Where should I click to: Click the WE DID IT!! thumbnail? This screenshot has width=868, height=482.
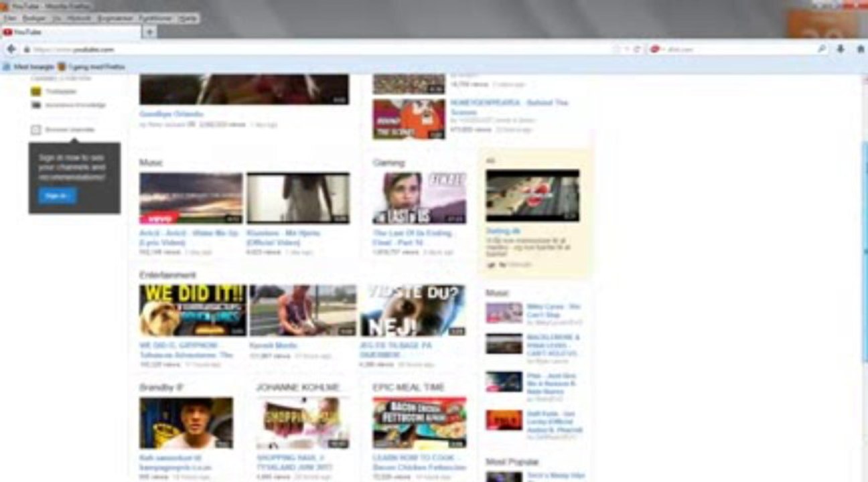point(193,311)
